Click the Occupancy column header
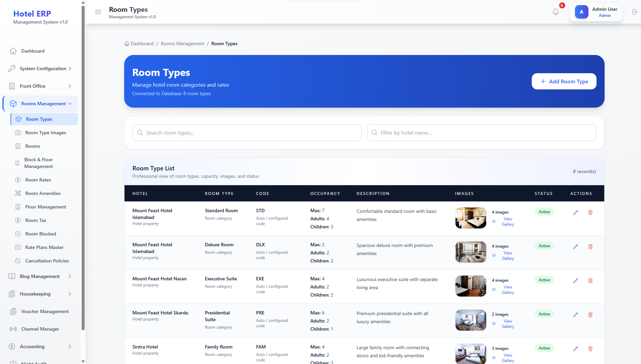The width and height of the screenshot is (641, 364). tap(325, 194)
